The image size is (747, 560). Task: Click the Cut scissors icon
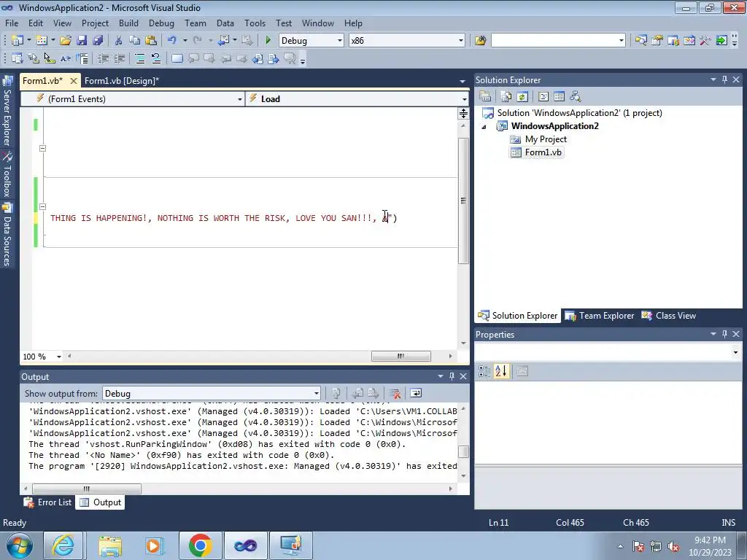[x=118, y=41]
